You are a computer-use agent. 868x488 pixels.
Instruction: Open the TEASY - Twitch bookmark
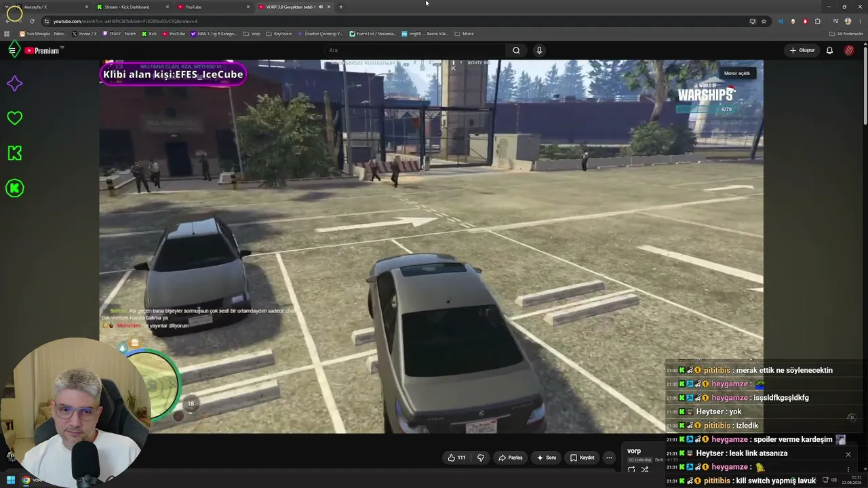click(119, 33)
